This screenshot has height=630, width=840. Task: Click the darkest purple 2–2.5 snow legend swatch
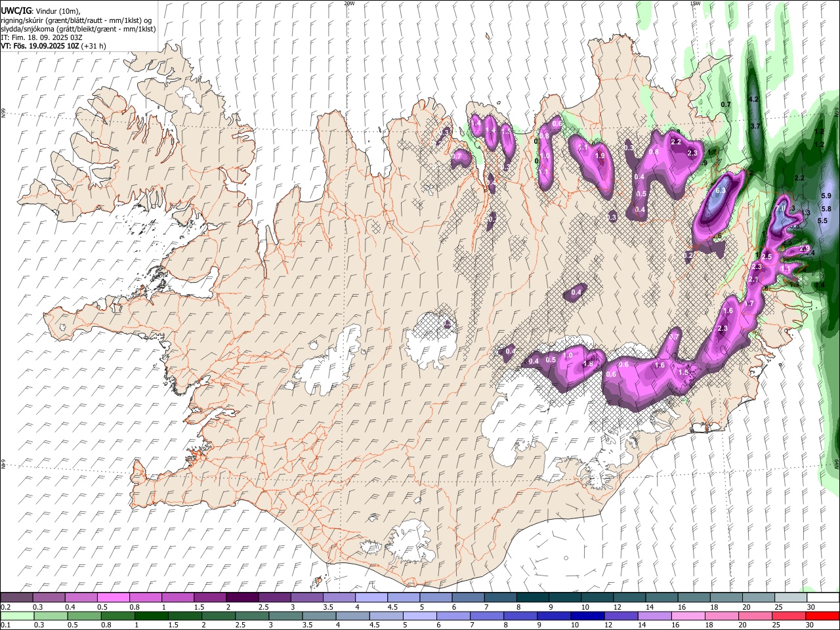[x=241, y=598]
